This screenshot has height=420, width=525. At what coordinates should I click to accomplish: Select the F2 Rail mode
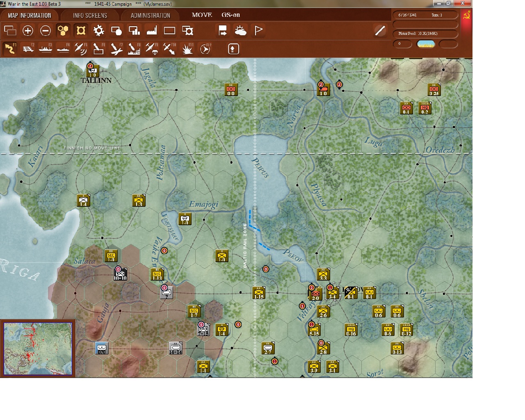[27, 48]
